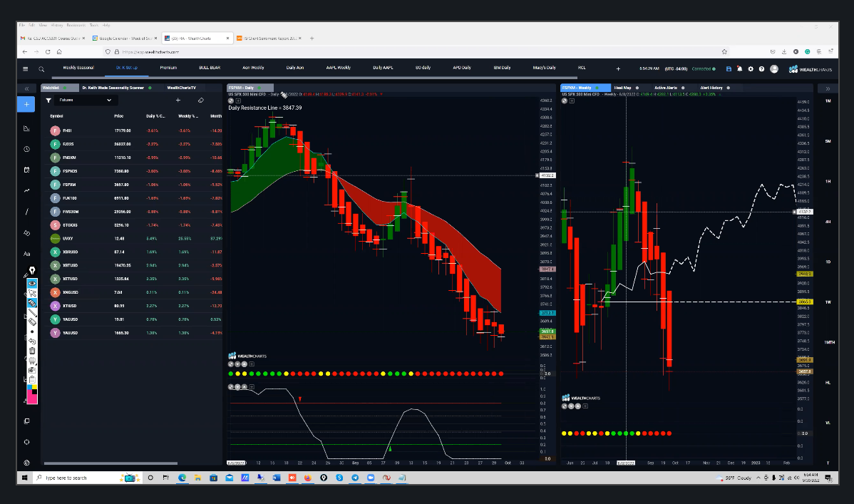
Task: Click the expand arrow box on daily chart
Action: [x=238, y=101]
